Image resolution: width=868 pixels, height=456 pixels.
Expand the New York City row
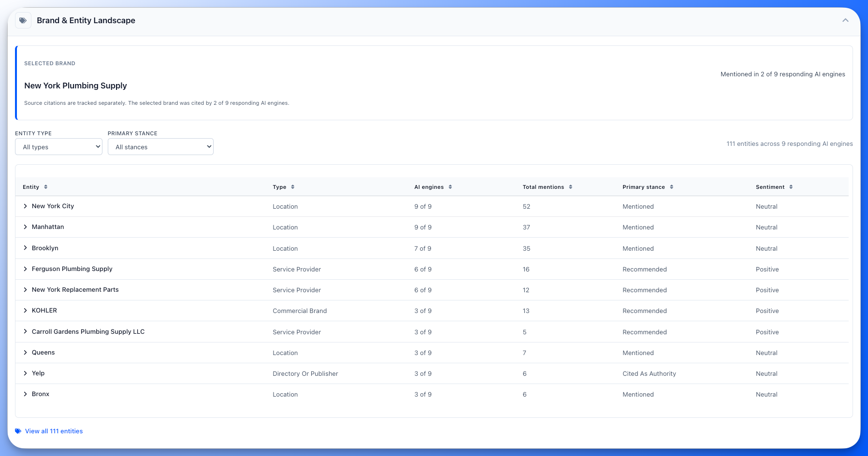(x=25, y=206)
